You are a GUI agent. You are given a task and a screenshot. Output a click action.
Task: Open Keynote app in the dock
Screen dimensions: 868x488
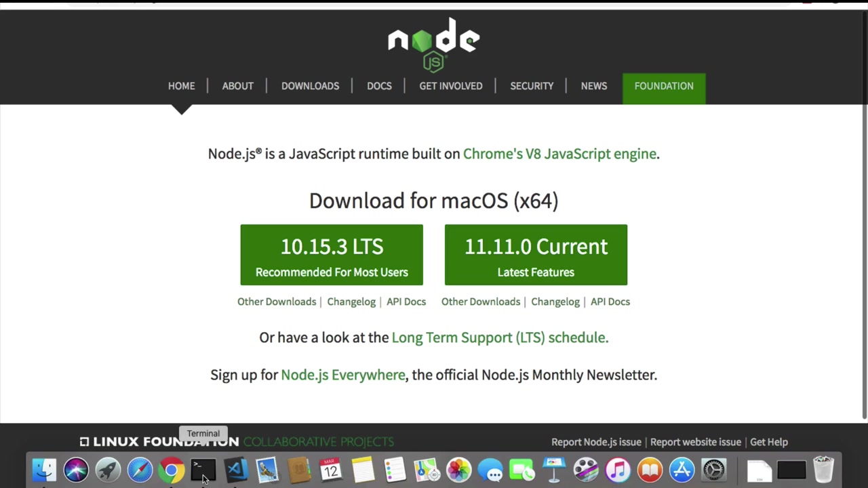(x=554, y=470)
